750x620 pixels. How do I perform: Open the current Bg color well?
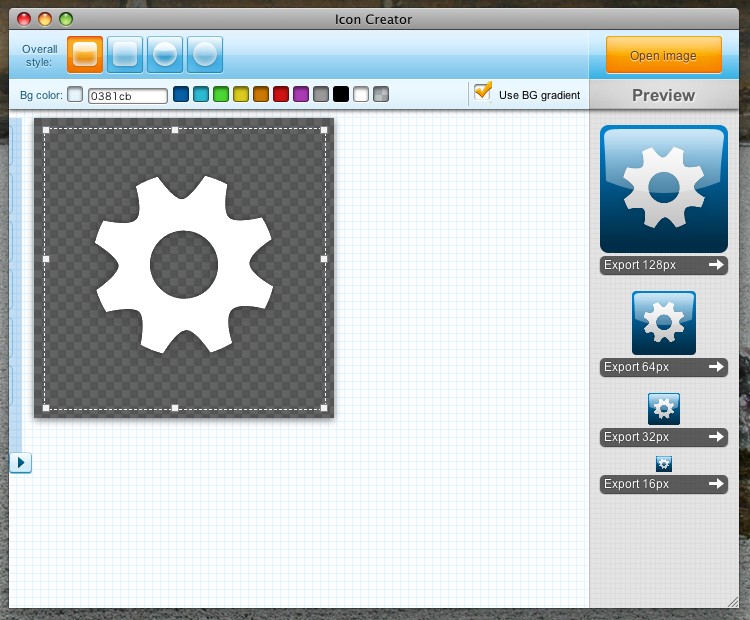click(x=75, y=94)
